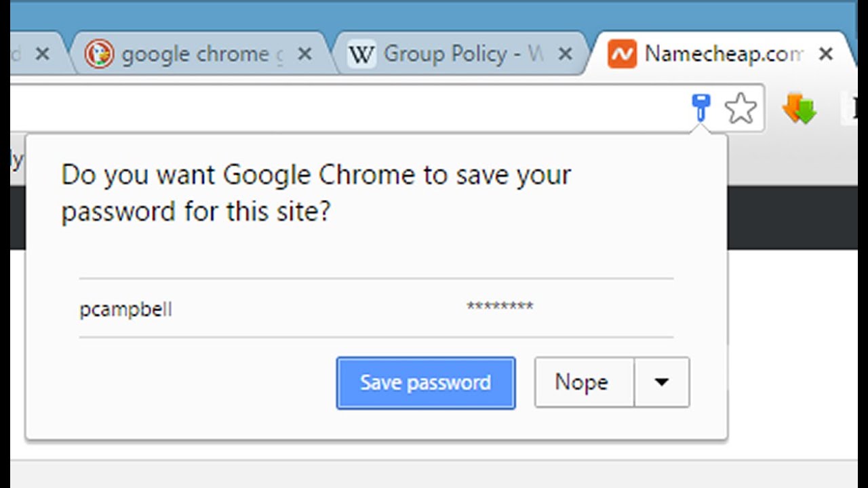Screen dimensions: 868x488
Task: Click the blue key saved-password icon
Action: [x=701, y=107]
